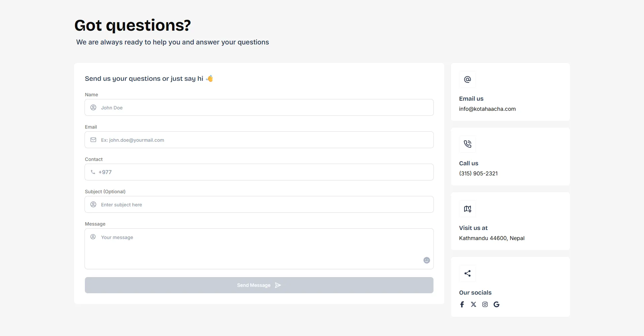Viewport: 644px width, 336px height.
Task: Click the Subject (Optional) label
Action: (105, 192)
